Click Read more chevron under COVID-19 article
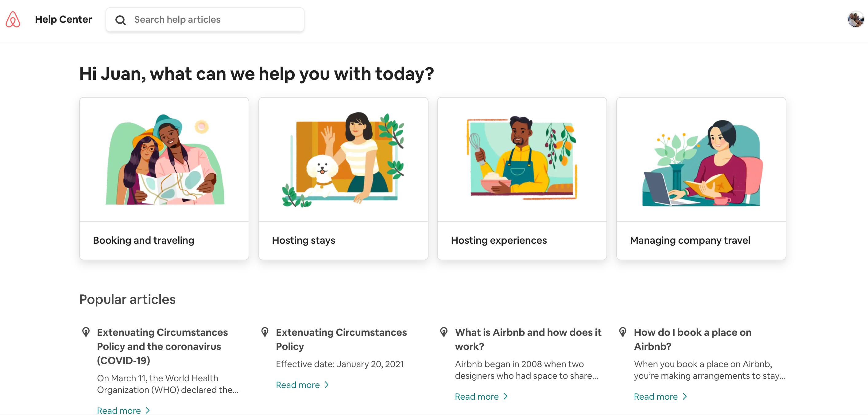The width and height of the screenshot is (868, 415). [148, 410]
